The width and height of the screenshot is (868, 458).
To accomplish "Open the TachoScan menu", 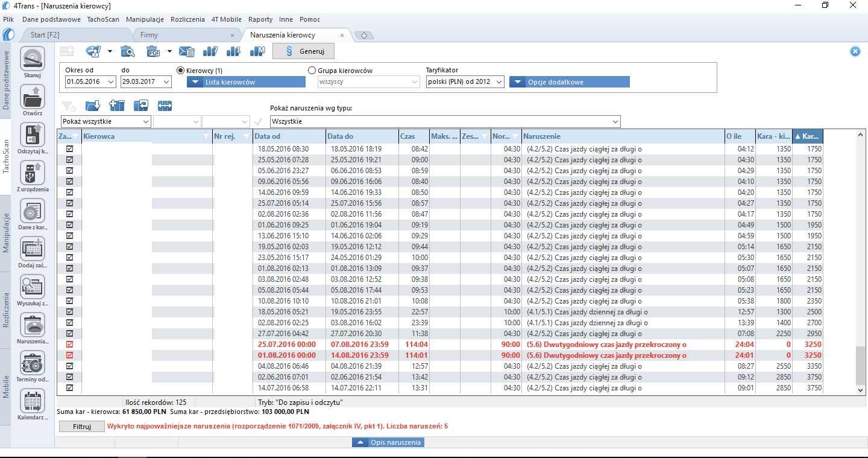I will (x=103, y=19).
